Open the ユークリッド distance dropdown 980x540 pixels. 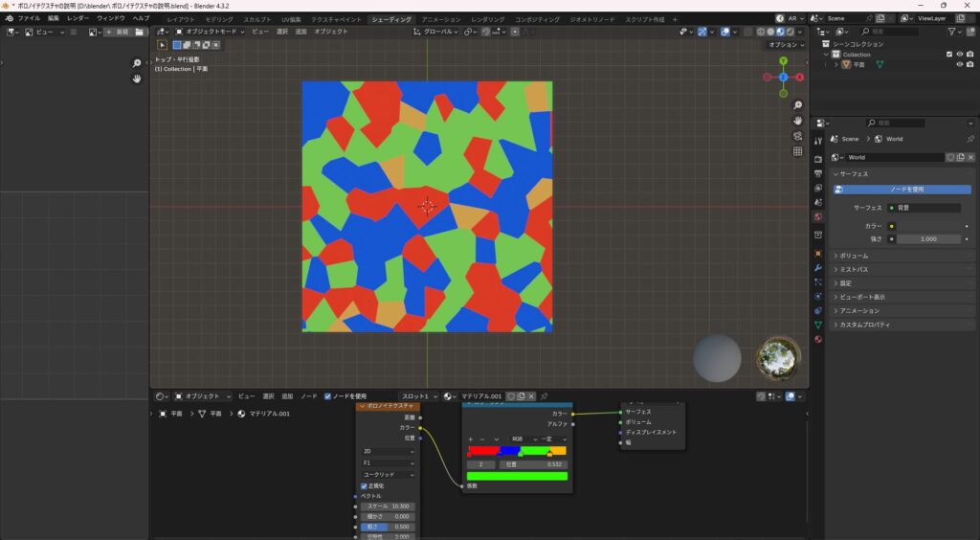[x=389, y=475]
